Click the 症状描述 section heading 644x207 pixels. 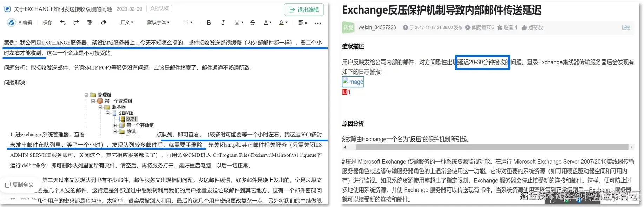pos(353,46)
